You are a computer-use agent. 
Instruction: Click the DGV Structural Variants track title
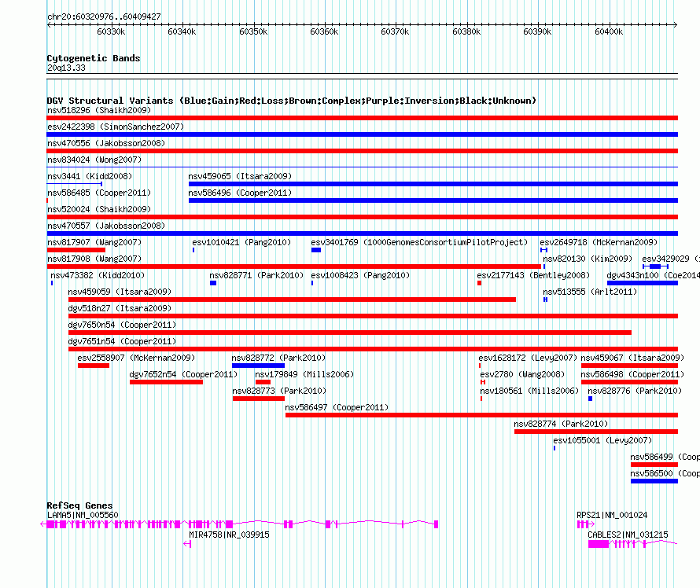tap(291, 101)
